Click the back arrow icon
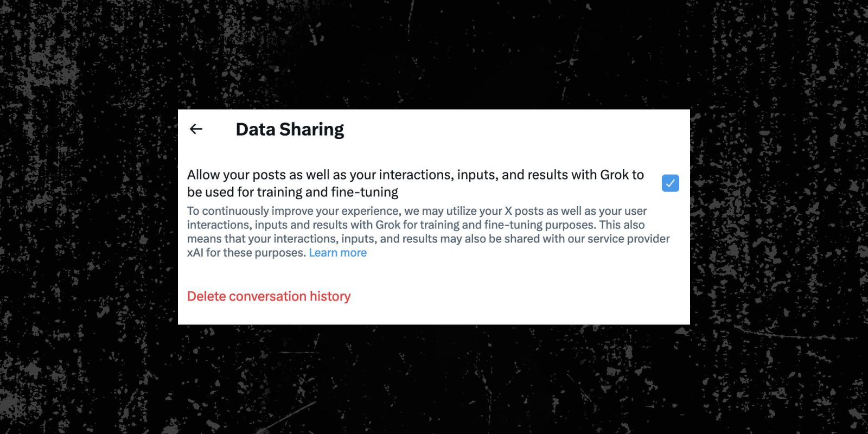The width and height of the screenshot is (868, 434). pos(196,129)
